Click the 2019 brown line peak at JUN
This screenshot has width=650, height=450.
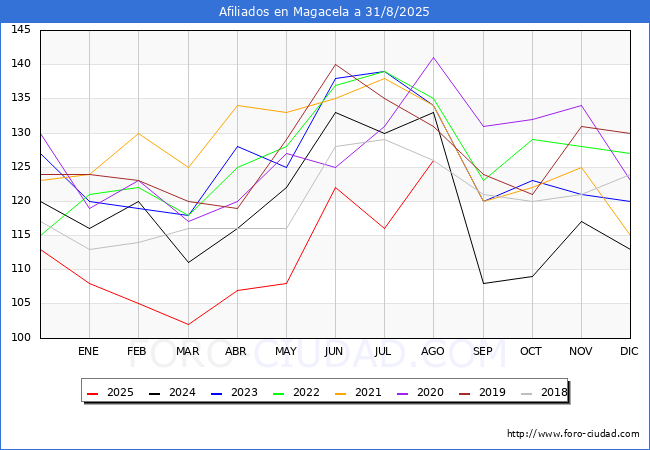tap(335, 64)
